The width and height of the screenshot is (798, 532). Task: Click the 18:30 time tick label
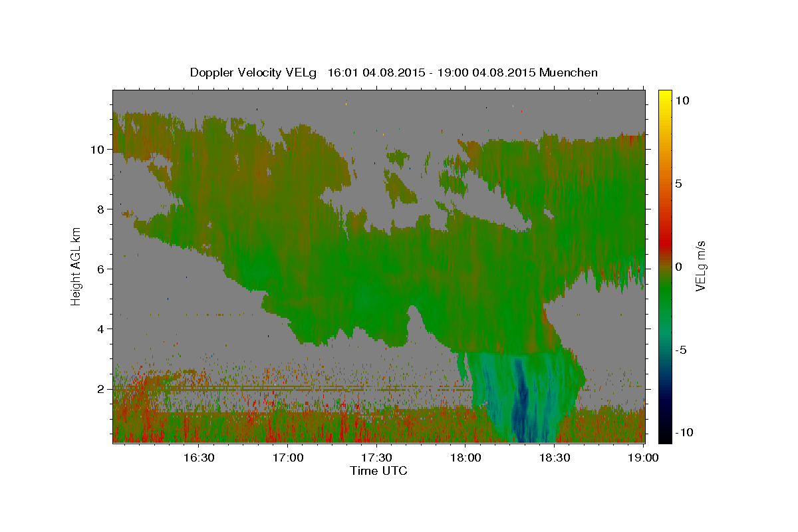point(555,458)
